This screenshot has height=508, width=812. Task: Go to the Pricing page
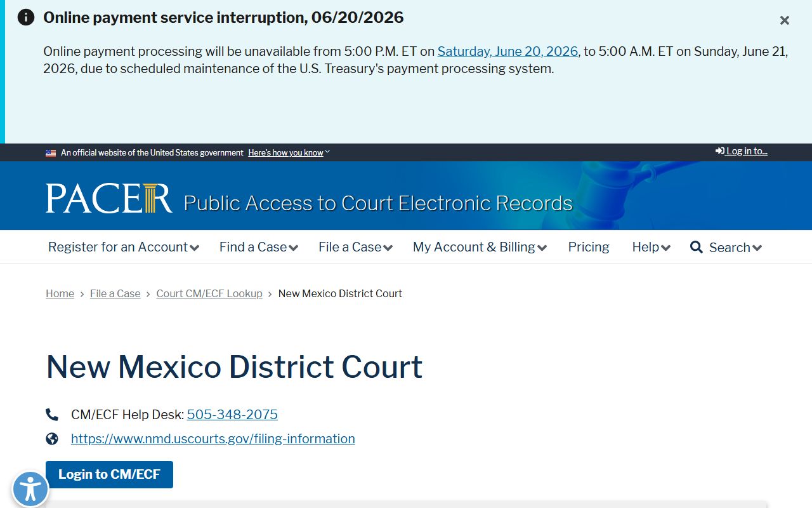pos(589,247)
